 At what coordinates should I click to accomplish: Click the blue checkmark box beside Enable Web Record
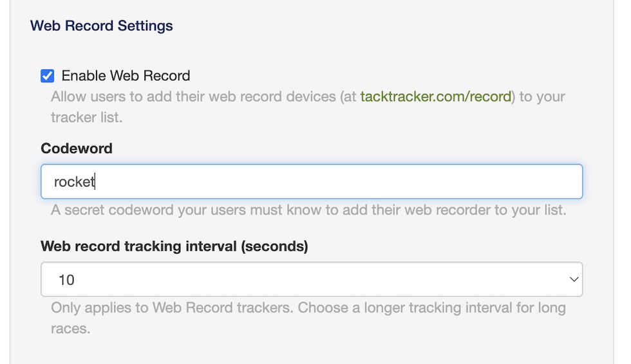[x=47, y=76]
